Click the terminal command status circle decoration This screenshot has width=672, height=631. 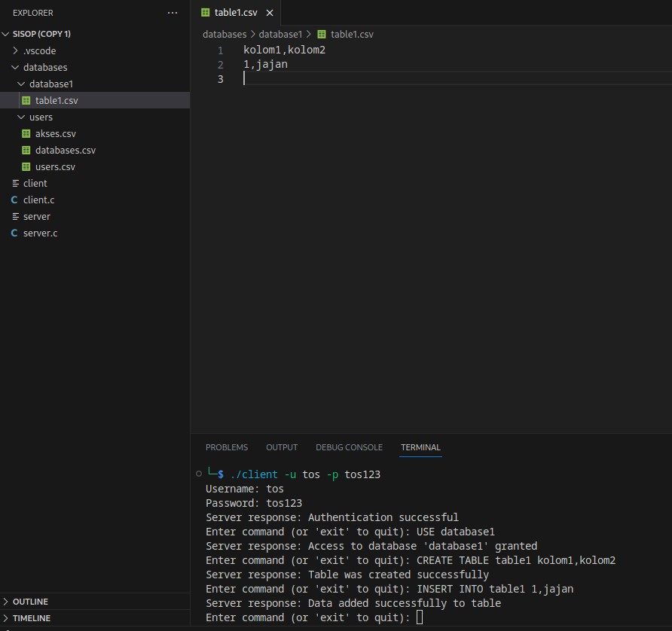click(x=198, y=474)
